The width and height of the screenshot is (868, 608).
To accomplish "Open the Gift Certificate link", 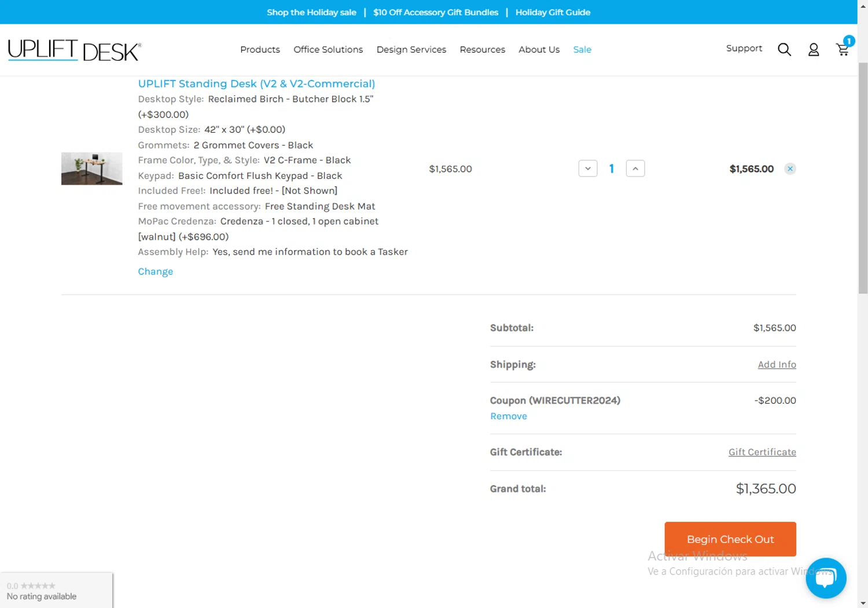I will pyautogui.click(x=762, y=452).
